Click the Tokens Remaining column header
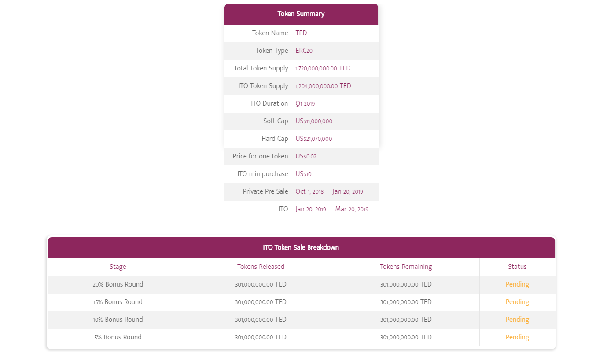Screen dimensions: 596x364 [x=406, y=267]
